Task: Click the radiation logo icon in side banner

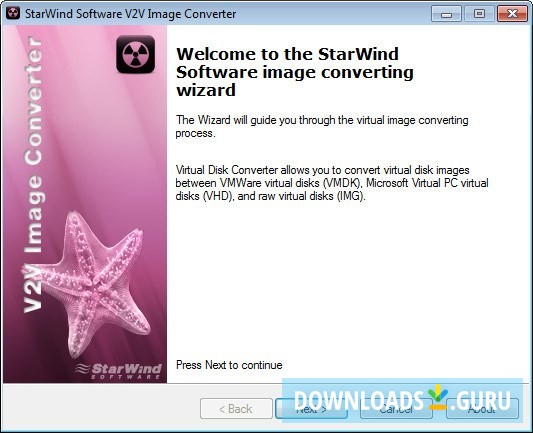Action: click(x=136, y=54)
